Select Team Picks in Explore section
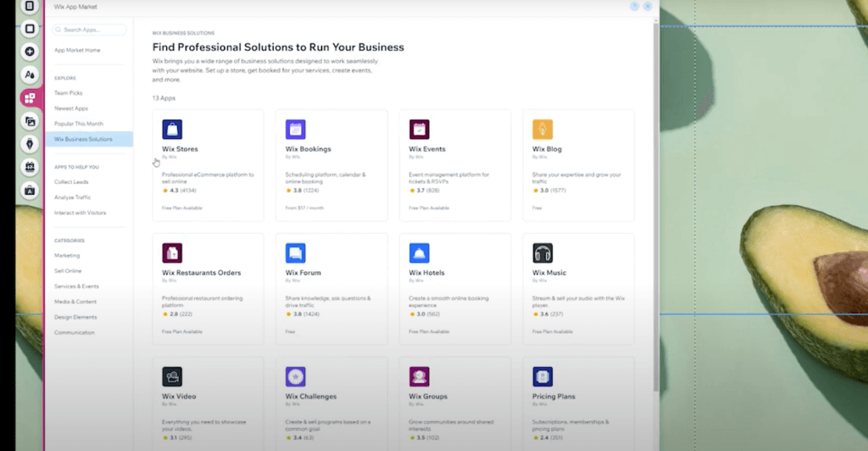Image resolution: width=868 pixels, height=451 pixels. coord(68,93)
